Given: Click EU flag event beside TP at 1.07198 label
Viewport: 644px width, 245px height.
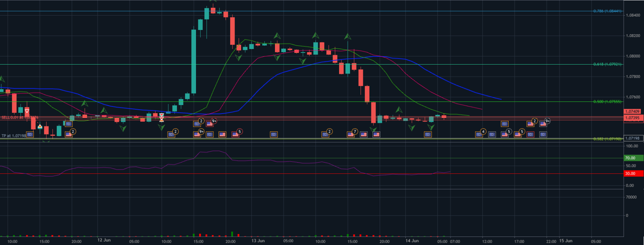Looking at the screenshot, I should click(x=30, y=135).
